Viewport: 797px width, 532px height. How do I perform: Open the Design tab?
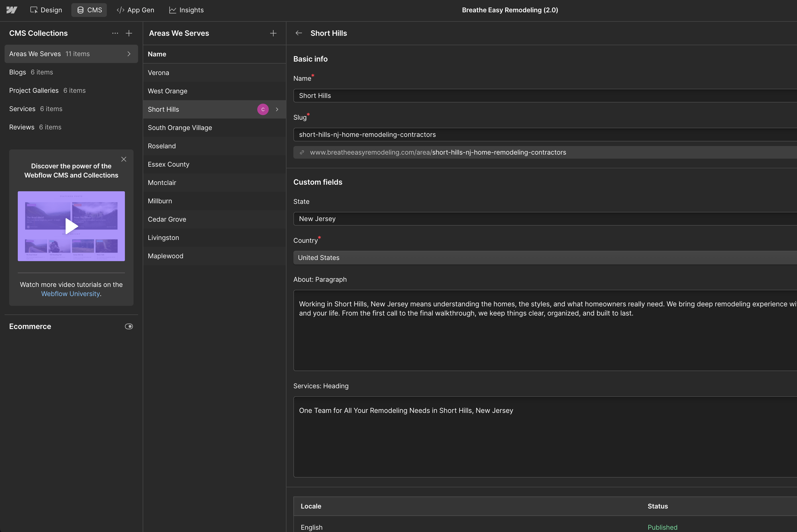pos(46,10)
